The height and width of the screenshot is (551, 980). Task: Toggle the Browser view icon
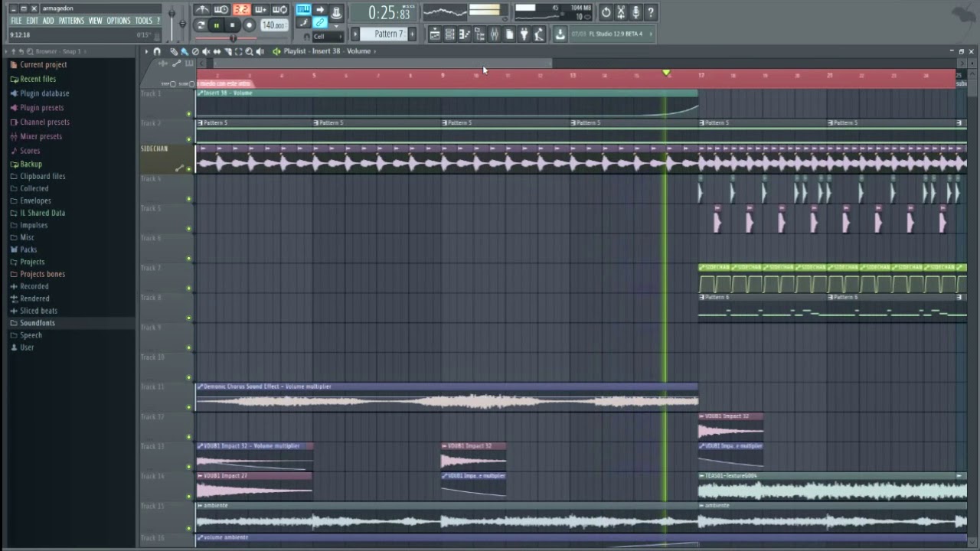(x=479, y=34)
